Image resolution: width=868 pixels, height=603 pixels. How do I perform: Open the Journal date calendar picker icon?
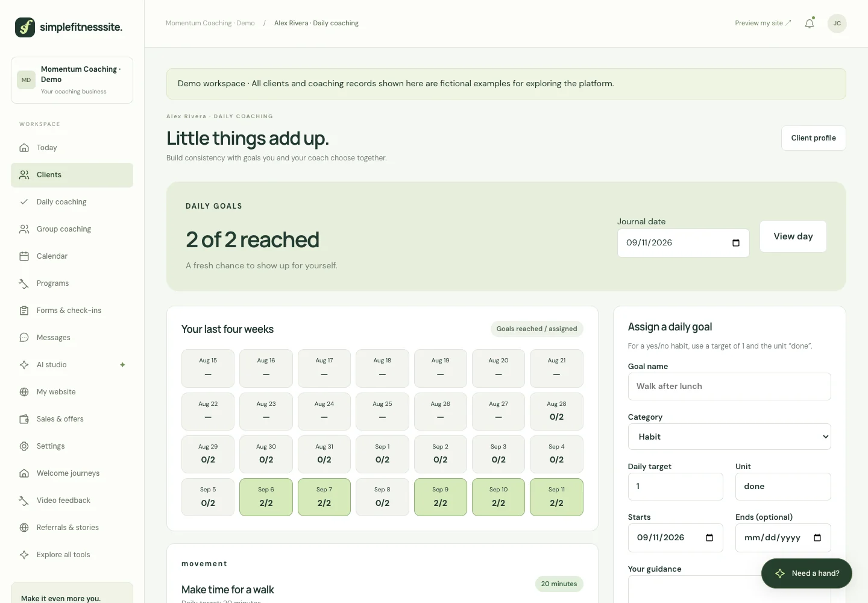[x=736, y=243]
